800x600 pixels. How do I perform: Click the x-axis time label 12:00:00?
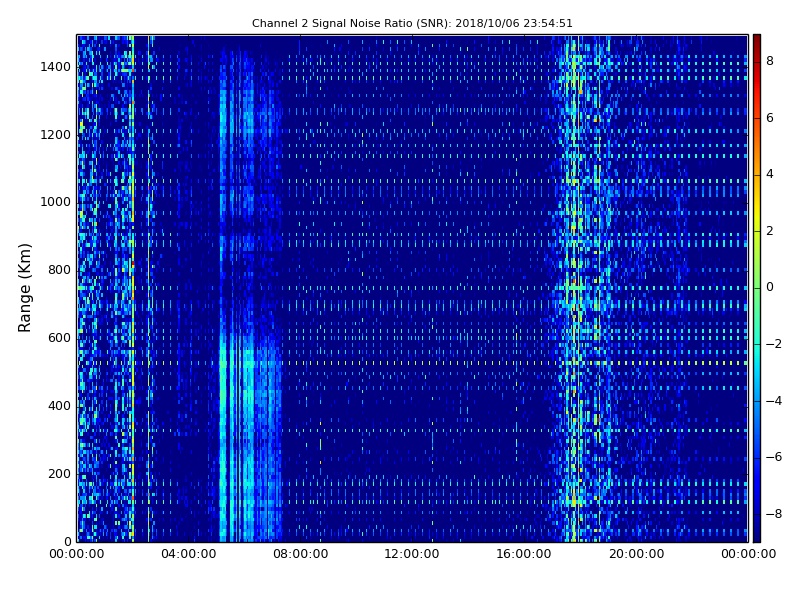pyautogui.click(x=412, y=554)
